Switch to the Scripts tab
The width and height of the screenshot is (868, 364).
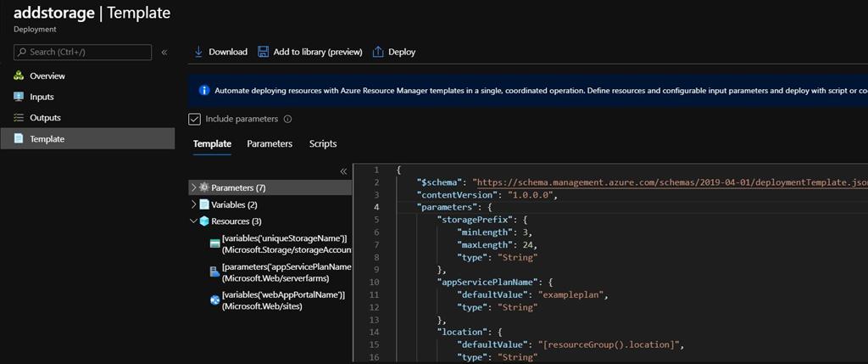point(323,144)
